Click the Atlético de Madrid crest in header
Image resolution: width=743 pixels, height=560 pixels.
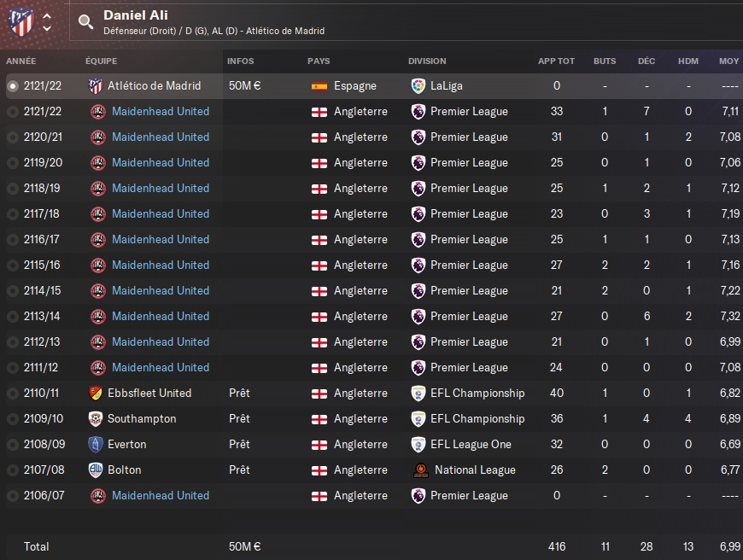coord(21,22)
